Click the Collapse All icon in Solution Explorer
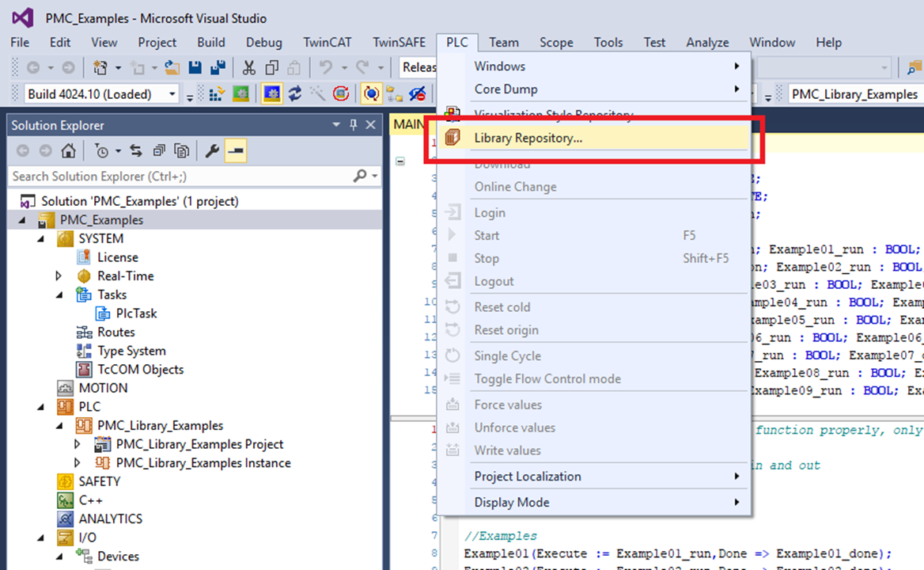924x570 pixels. tap(159, 150)
